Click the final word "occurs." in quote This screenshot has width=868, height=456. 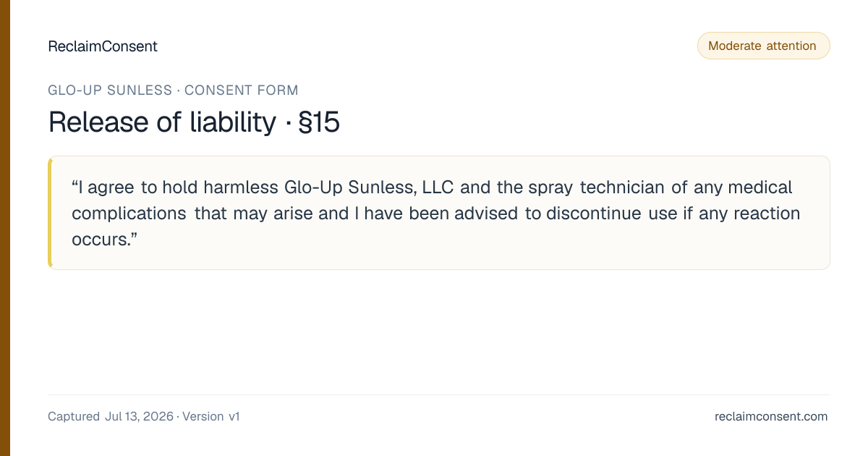[105, 240]
